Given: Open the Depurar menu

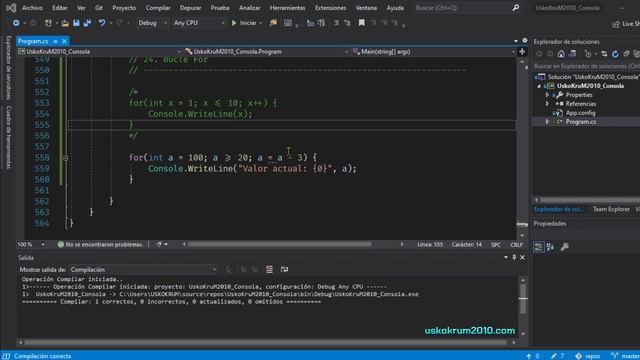Looking at the screenshot, I should coord(190,8).
